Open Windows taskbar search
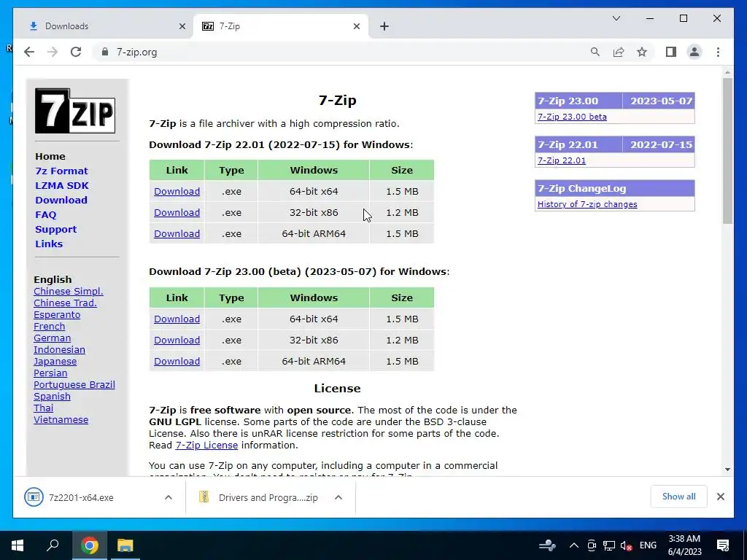747x560 pixels. tap(53, 545)
